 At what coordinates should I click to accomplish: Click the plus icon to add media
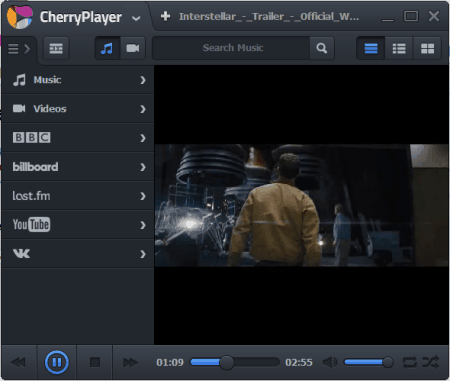coord(165,16)
